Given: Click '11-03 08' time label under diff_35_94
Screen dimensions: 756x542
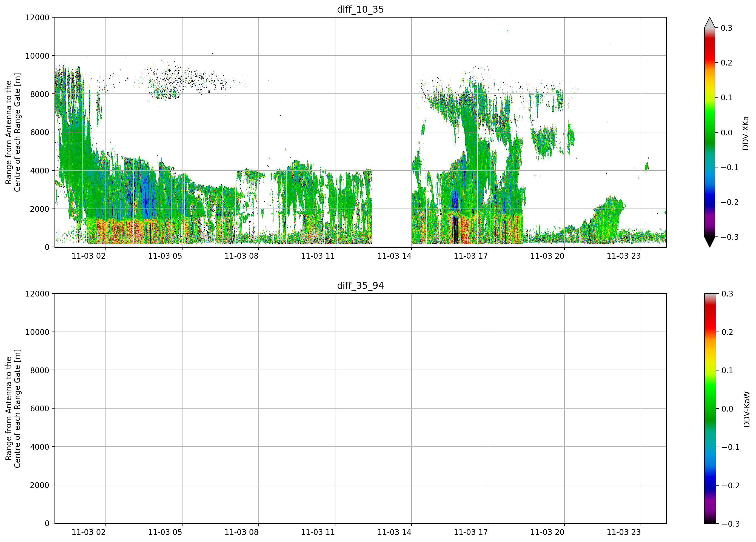Looking at the screenshot, I should point(241,532).
